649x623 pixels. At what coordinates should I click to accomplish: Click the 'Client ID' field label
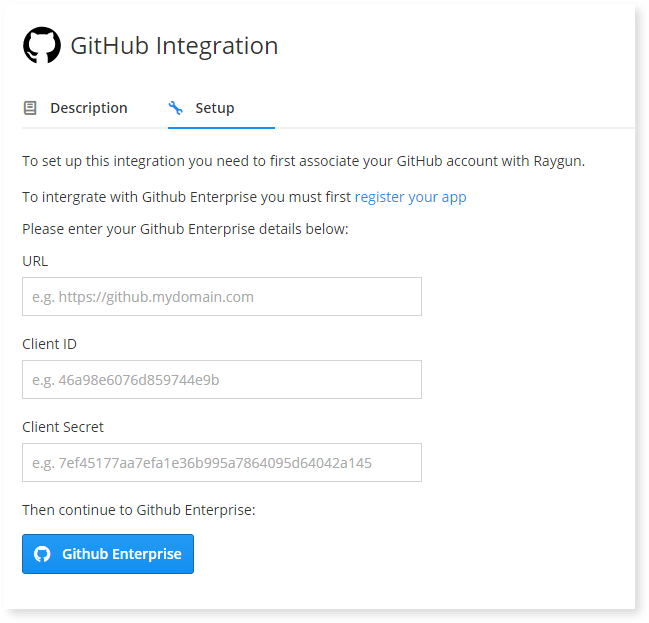tap(50, 344)
